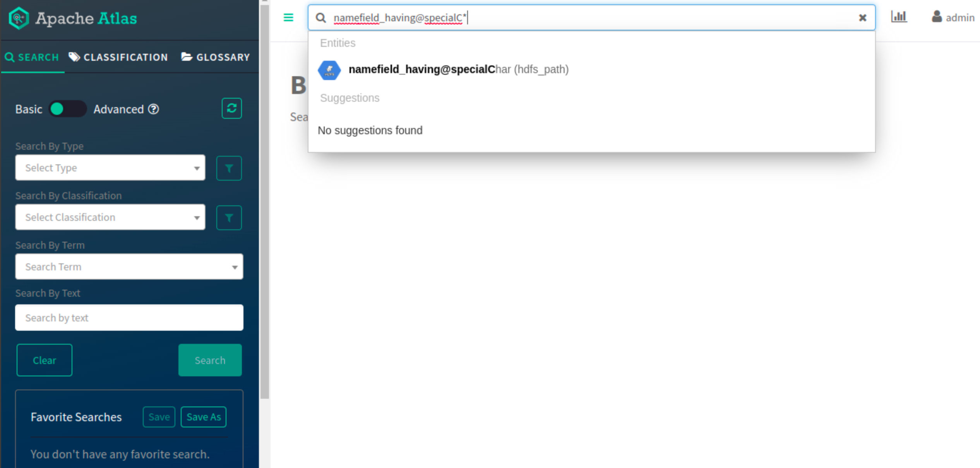980x468 pixels.
Task: Click the refresh icon button
Action: coord(231,108)
